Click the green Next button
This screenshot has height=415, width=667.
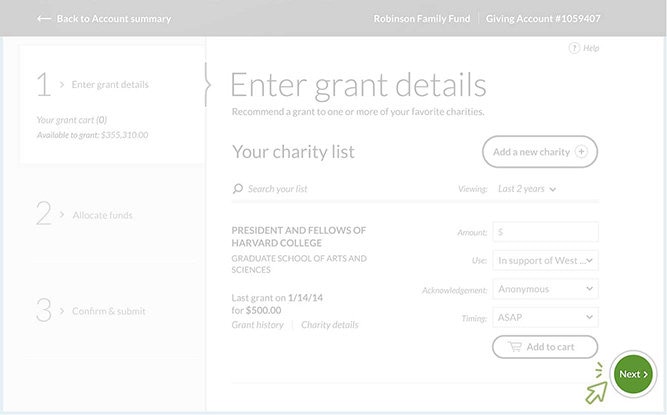point(633,374)
